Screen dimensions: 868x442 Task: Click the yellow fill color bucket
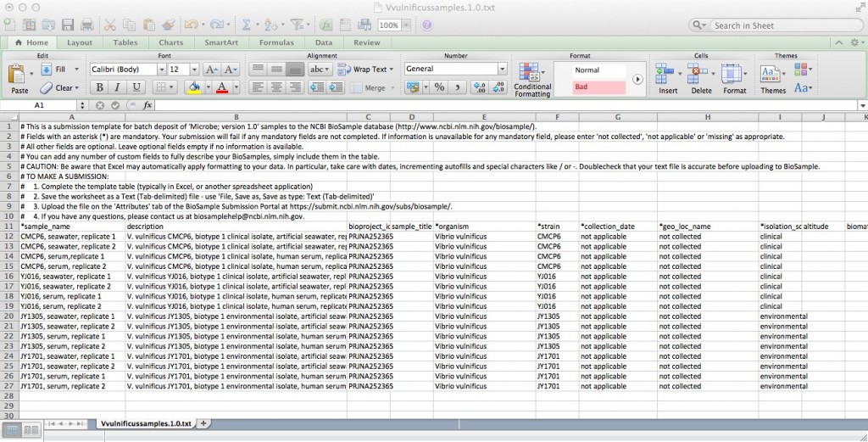click(x=194, y=87)
